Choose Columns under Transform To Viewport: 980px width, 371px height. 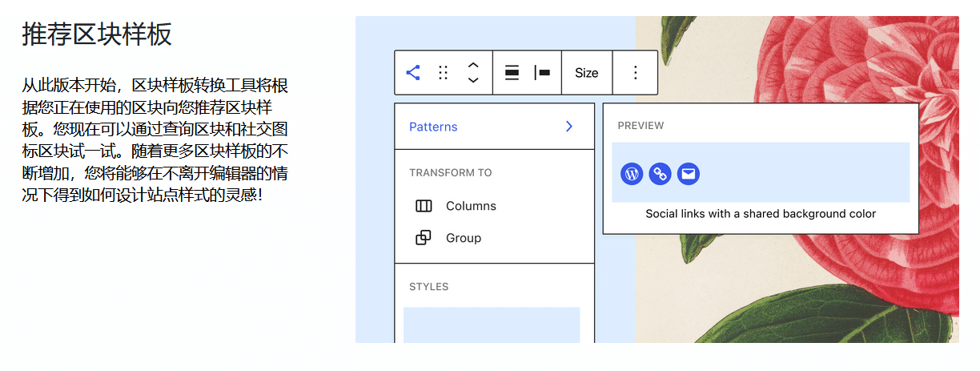pyautogui.click(x=471, y=206)
